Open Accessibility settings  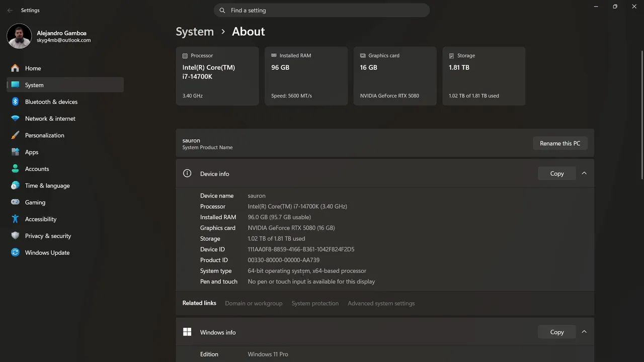tap(40, 219)
